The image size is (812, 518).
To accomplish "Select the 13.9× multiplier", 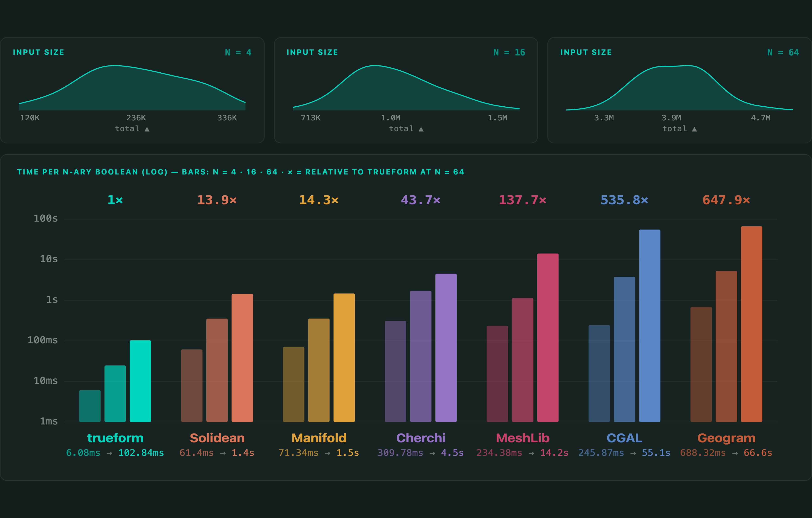I will coord(217,200).
